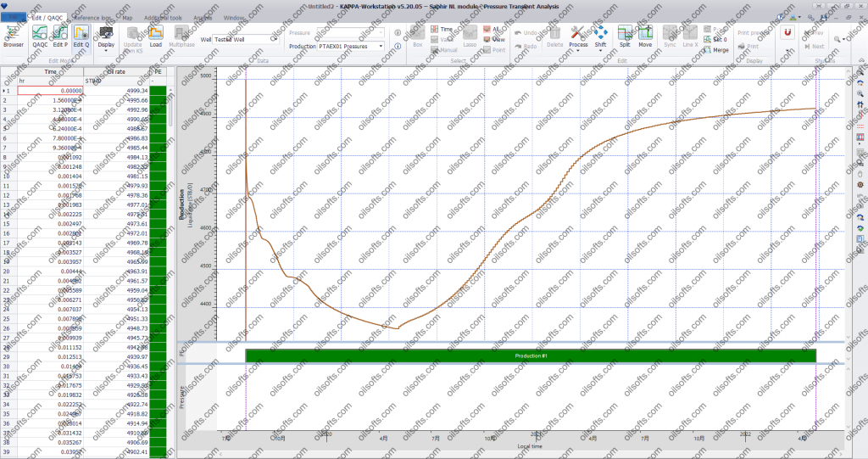
Task: Open the Browser panel
Action: pos(14,37)
